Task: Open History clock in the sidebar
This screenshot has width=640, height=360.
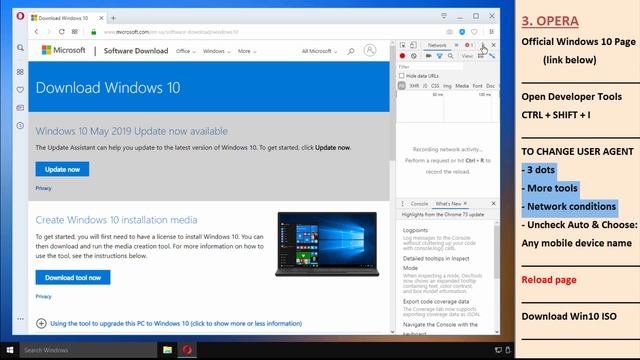Action: point(20,126)
